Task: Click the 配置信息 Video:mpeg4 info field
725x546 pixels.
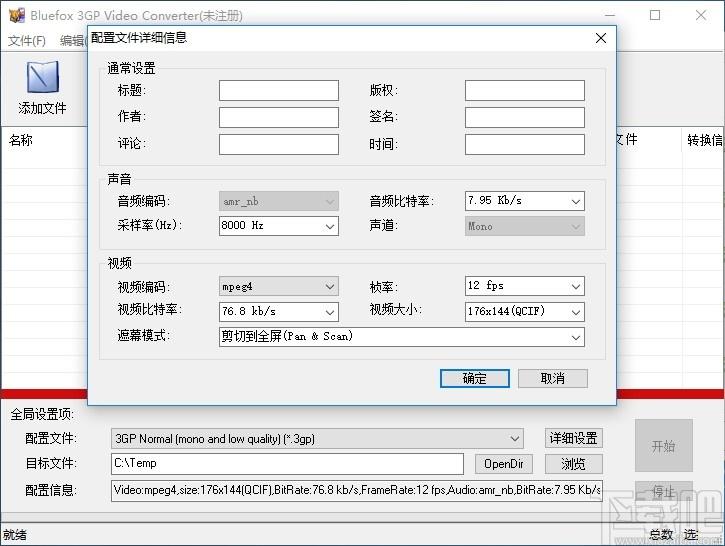Action: (x=357, y=491)
